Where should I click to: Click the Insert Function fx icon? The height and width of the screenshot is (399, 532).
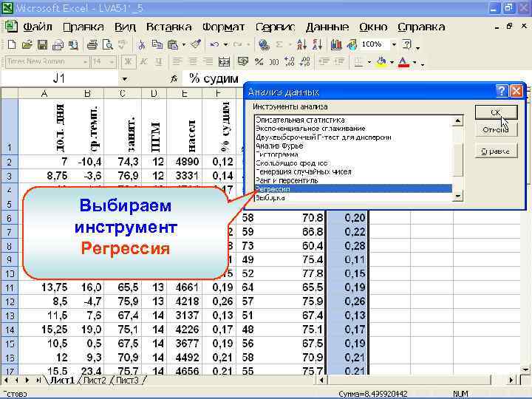(174, 79)
